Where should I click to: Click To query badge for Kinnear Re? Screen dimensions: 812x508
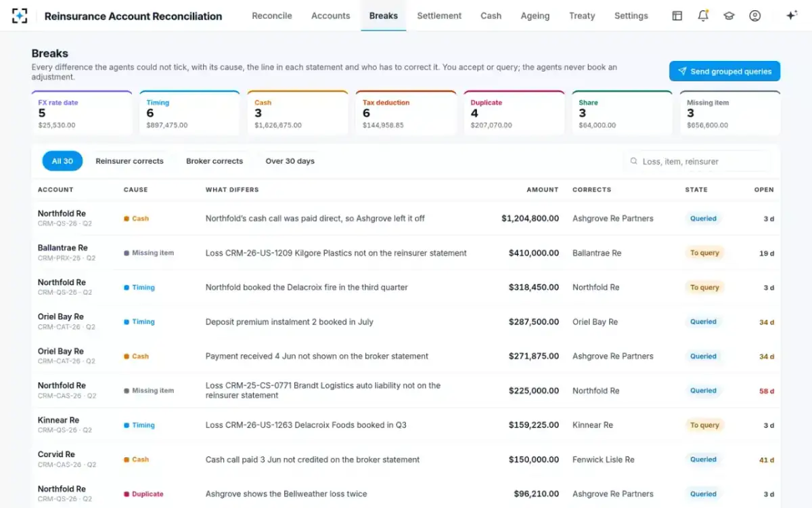(x=704, y=425)
